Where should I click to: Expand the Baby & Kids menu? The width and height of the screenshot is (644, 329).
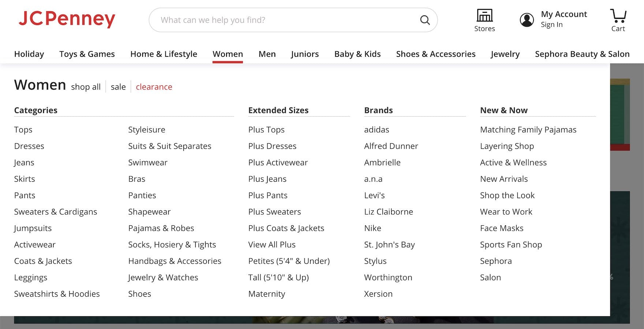pos(357,54)
